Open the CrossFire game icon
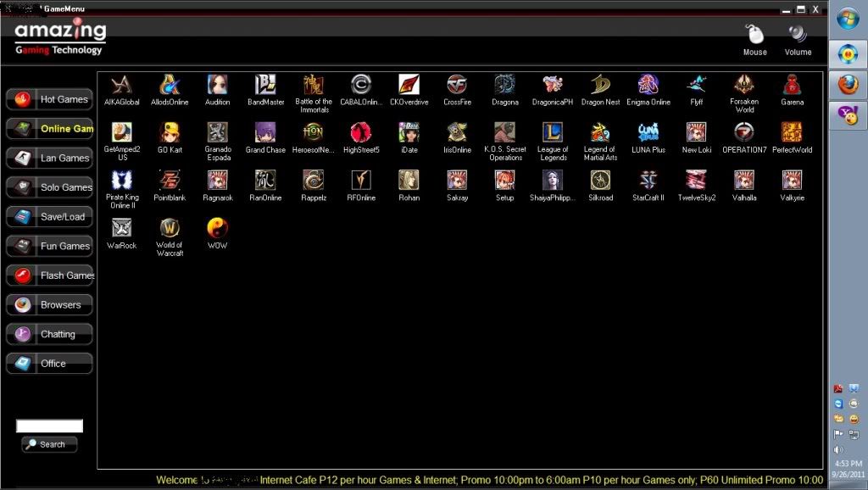The height and width of the screenshot is (490, 868). pyautogui.click(x=457, y=86)
